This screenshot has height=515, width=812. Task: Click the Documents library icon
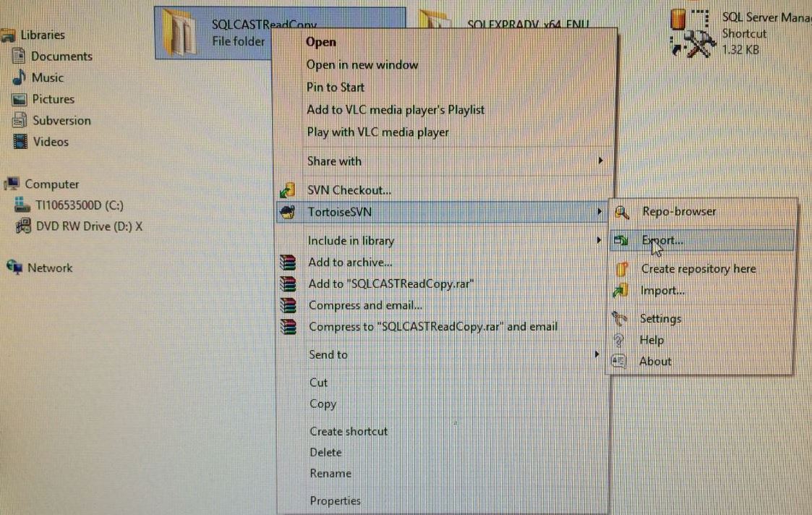pos(19,56)
